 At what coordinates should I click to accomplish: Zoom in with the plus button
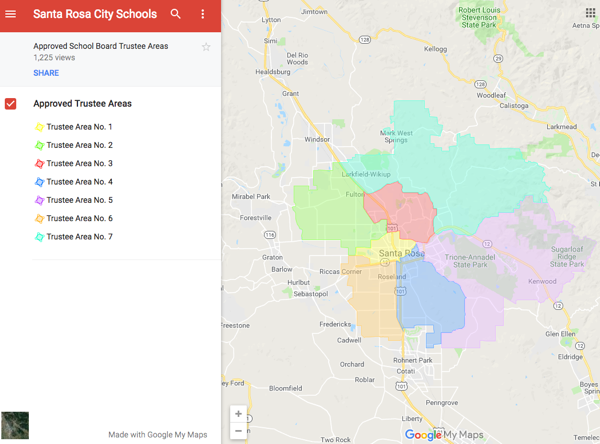238,414
